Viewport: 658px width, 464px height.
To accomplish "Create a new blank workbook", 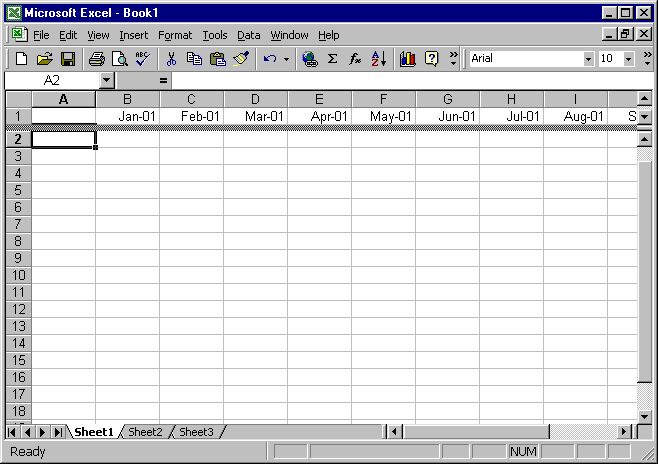I will coord(21,59).
